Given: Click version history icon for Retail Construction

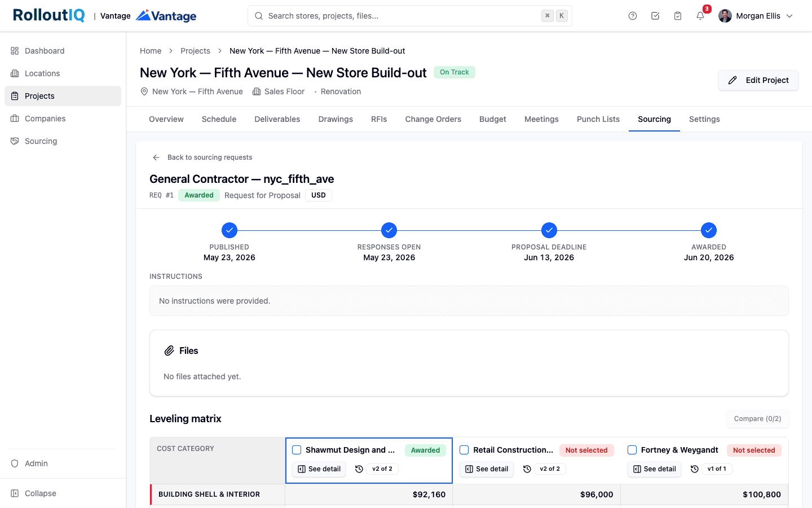Looking at the screenshot, I should point(527,469).
